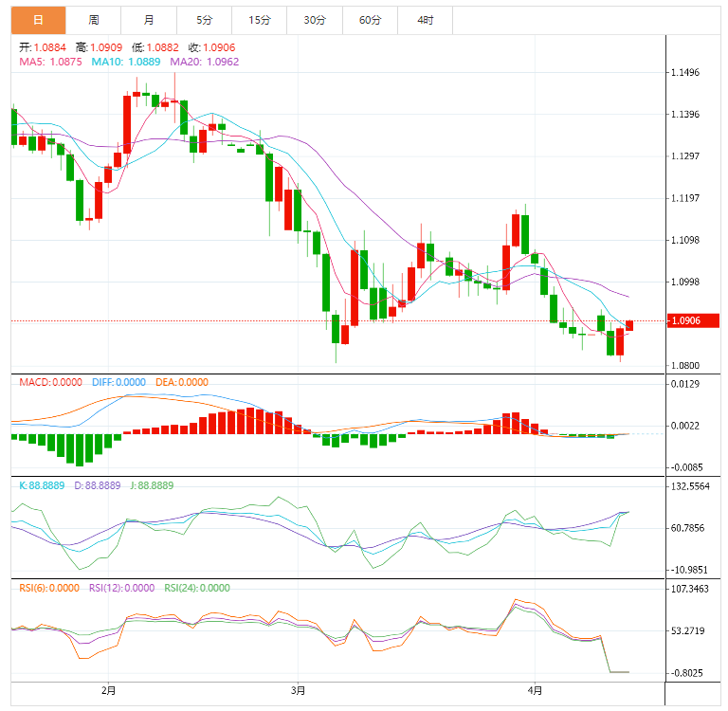Click the K:88.8889 label

[x=42, y=485]
